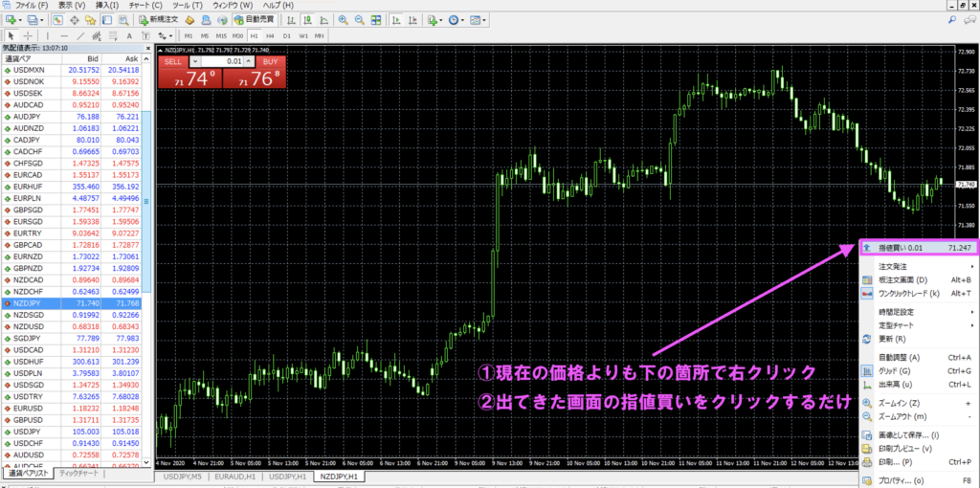
Task: Open the Profiles toolbar icon
Action: coord(33,20)
